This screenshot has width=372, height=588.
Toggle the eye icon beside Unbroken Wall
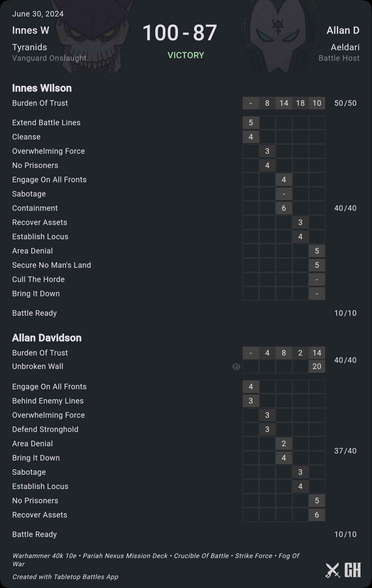(236, 367)
